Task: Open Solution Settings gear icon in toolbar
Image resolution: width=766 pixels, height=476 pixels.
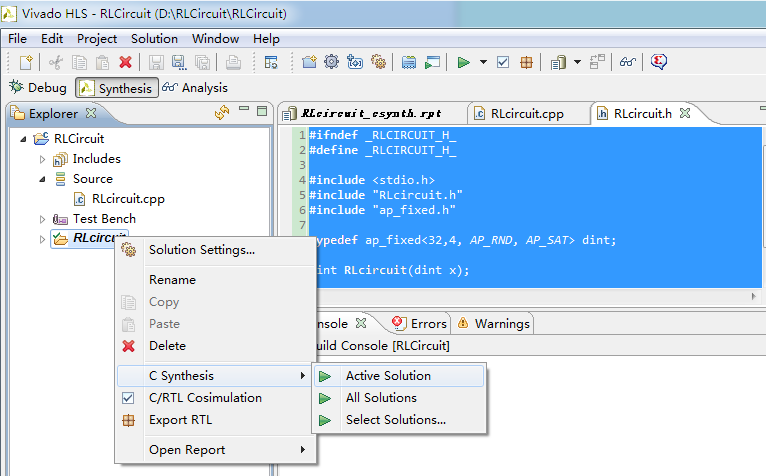Action: tap(331, 62)
